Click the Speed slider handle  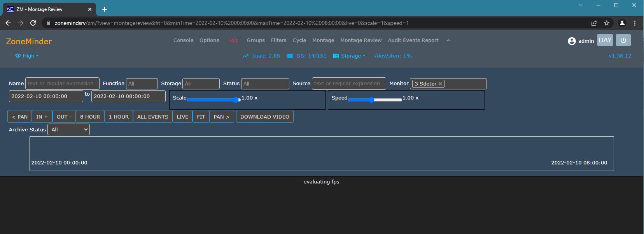pos(371,100)
